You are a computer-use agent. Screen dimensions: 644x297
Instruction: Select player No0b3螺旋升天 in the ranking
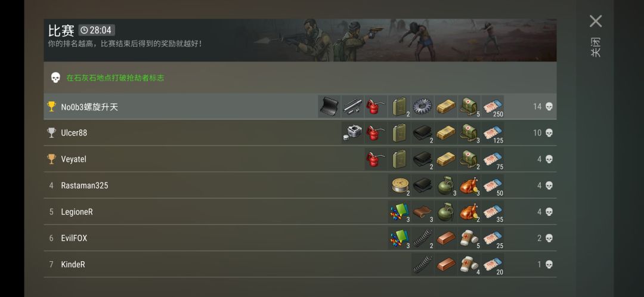89,107
